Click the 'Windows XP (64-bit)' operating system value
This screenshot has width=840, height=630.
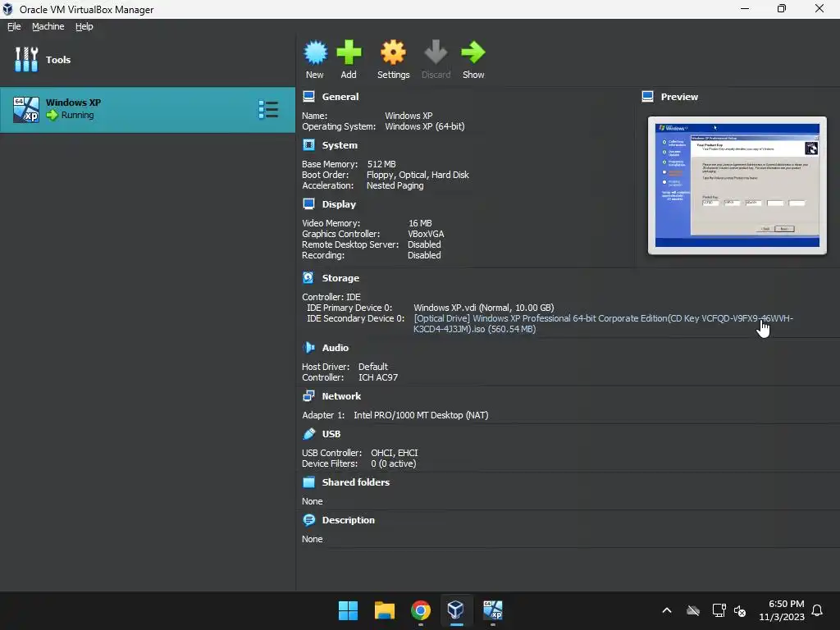pyautogui.click(x=425, y=126)
